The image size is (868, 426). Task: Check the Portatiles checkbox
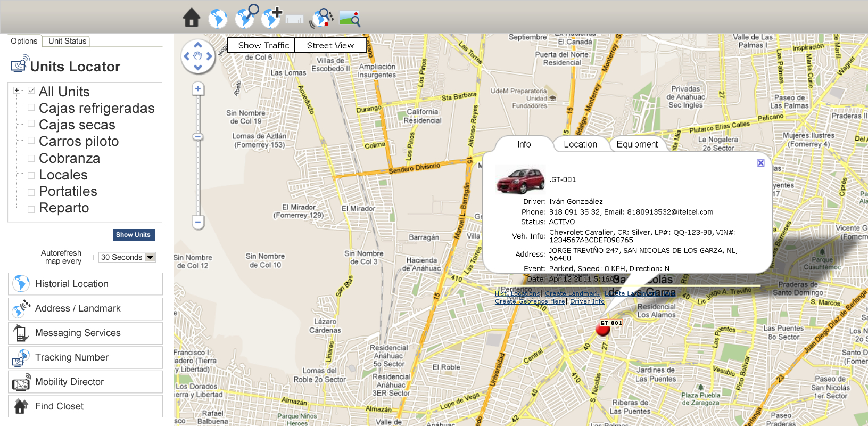click(31, 192)
